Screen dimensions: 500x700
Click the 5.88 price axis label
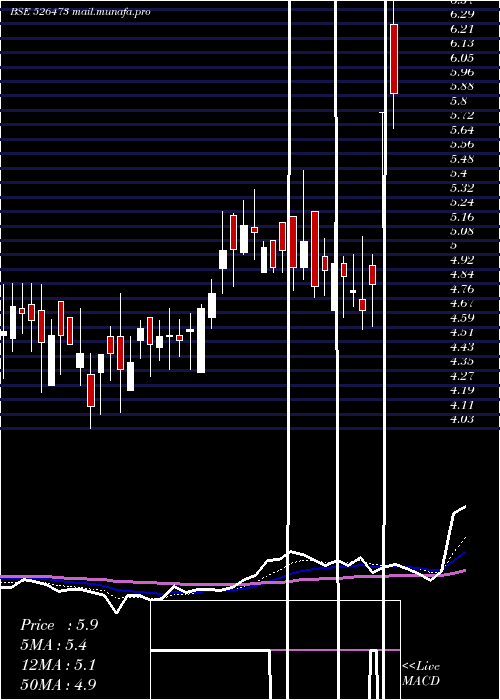click(462, 87)
